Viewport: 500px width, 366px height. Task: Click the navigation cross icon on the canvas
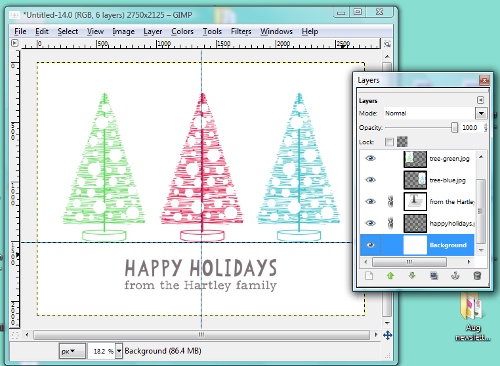pyautogui.click(x=387, y=335)
